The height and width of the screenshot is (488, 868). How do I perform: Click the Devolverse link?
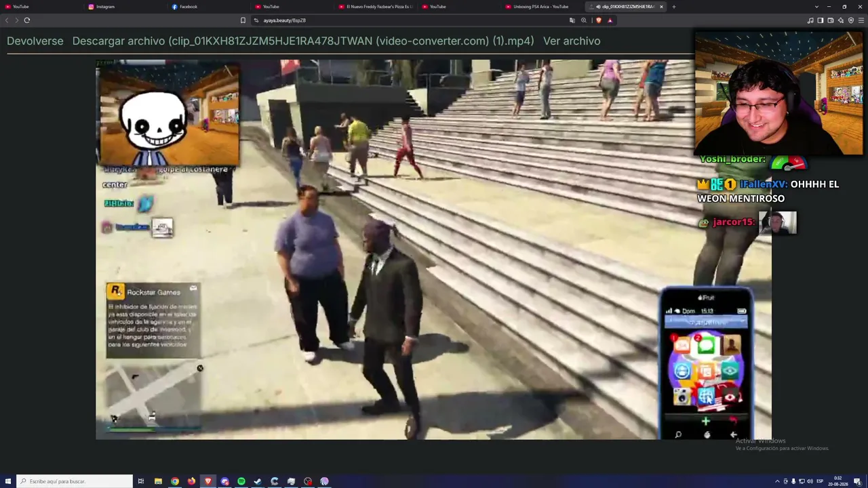pyautogui.click(x=35, y=41)
